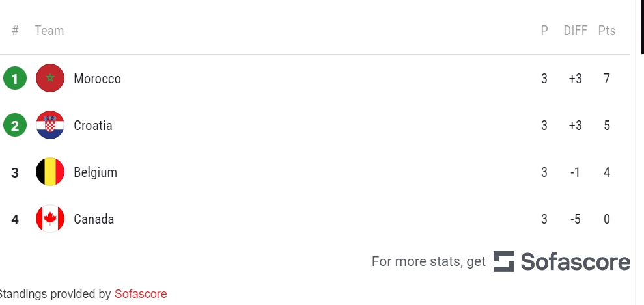The height and width of the screenshot is (305, 644).
Task: Click the Belgium flag icon
Action: click(x=50, y=172)
